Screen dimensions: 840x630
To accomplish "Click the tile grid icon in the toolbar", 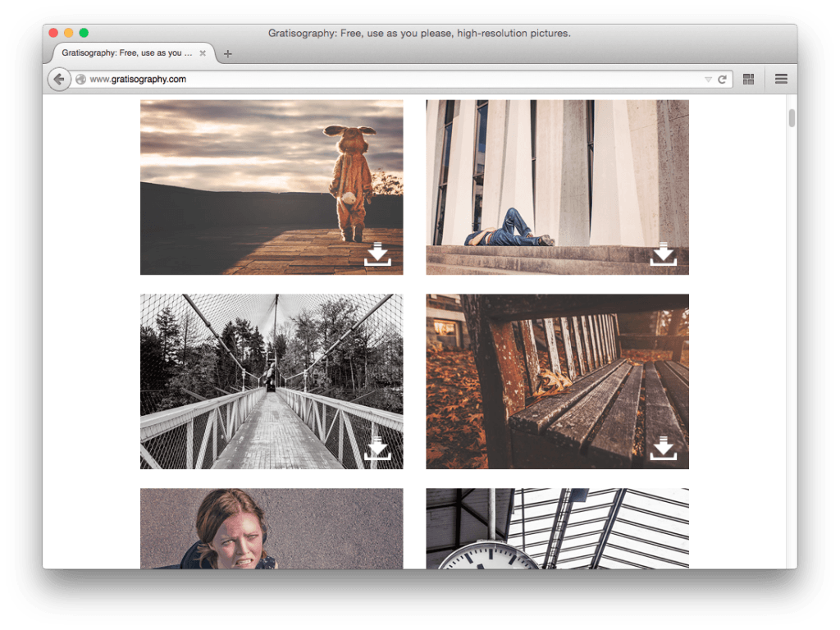I will [x=748, y=79].
